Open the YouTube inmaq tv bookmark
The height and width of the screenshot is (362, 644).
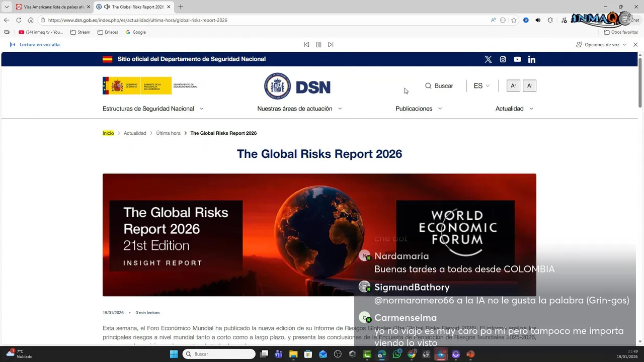pos(41,32)
